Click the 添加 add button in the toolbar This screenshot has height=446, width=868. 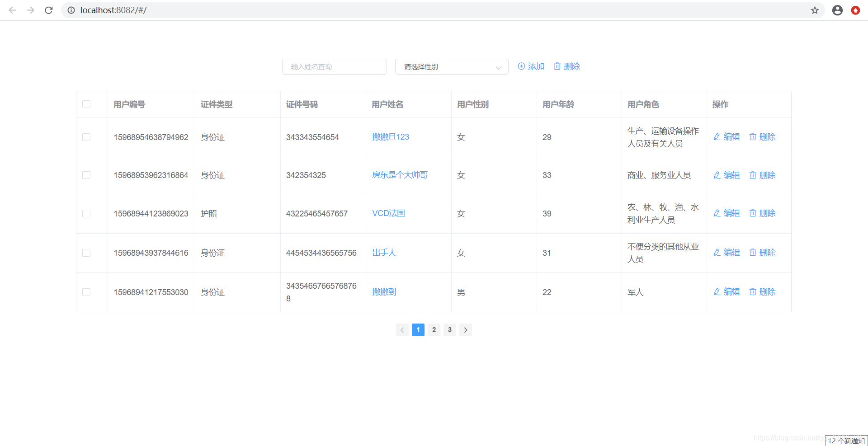[531, 66]
